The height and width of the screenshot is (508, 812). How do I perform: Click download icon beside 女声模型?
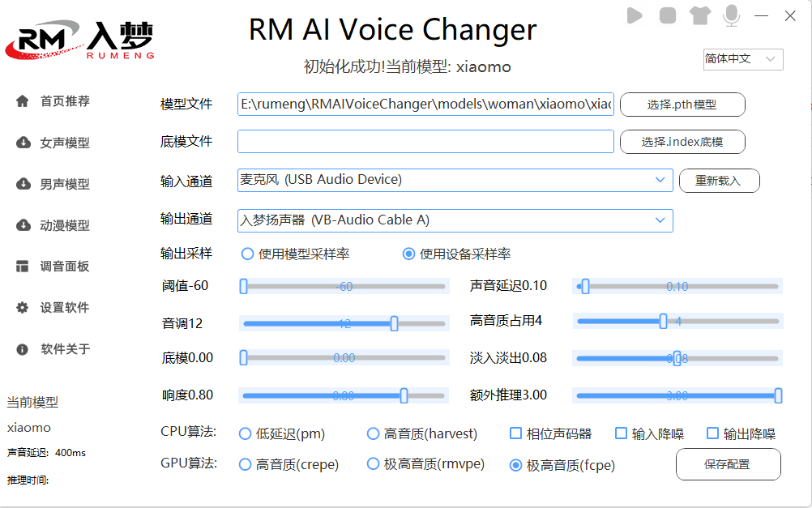pos(24,143)
